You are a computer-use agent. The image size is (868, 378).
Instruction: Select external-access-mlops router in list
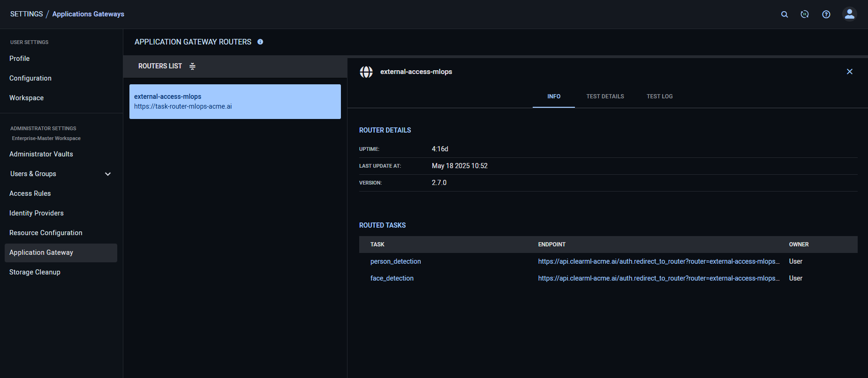[x=235, y=102]
